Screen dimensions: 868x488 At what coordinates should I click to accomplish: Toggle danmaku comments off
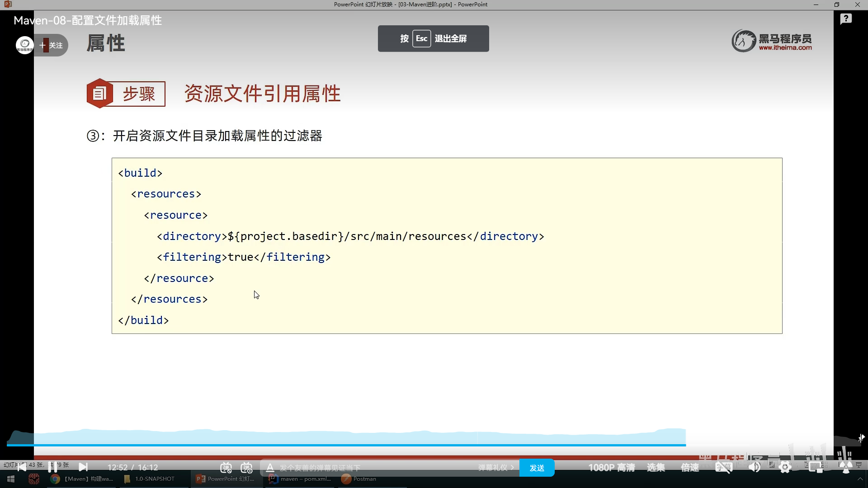(x=226, y=468)
